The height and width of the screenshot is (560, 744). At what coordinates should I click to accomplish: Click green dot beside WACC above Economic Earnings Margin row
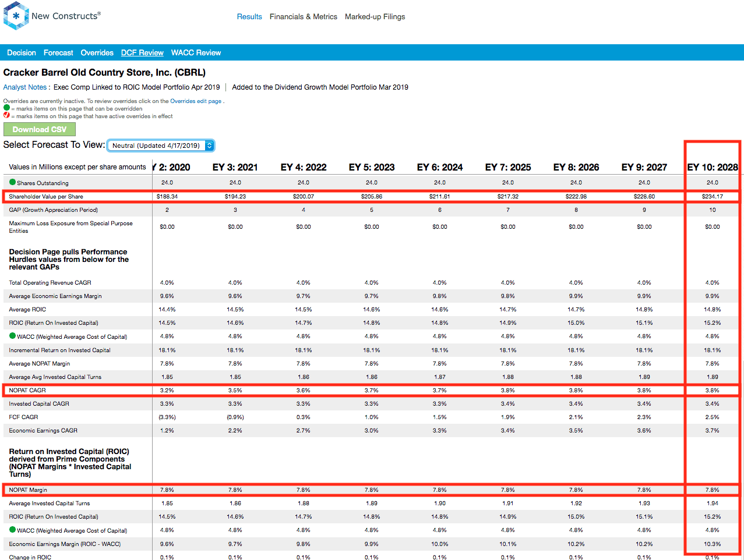12,530
